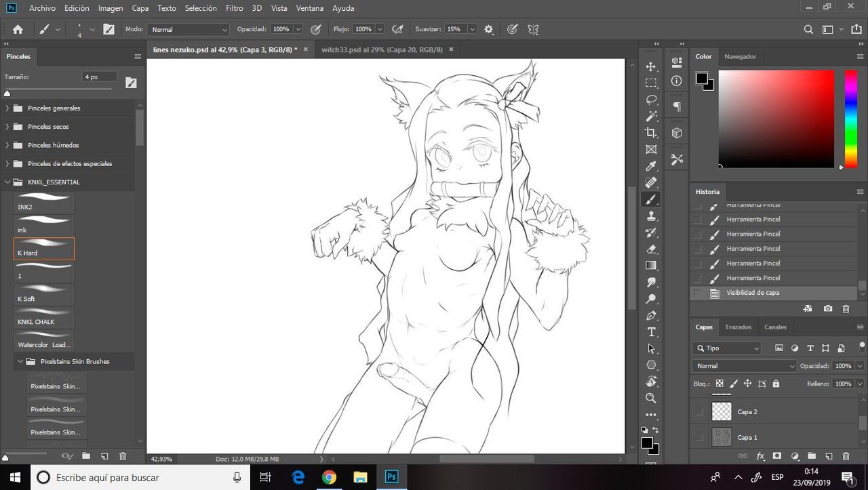Switch to the Navegador tab

click(x=740, y=56)
